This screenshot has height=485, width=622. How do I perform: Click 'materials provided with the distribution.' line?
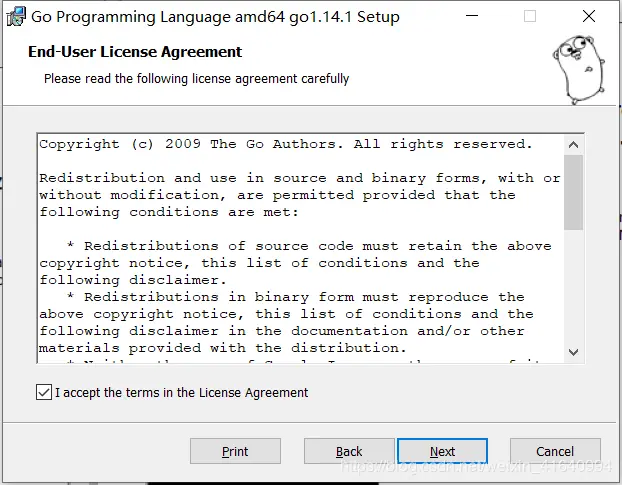click(x=223, y=348)
